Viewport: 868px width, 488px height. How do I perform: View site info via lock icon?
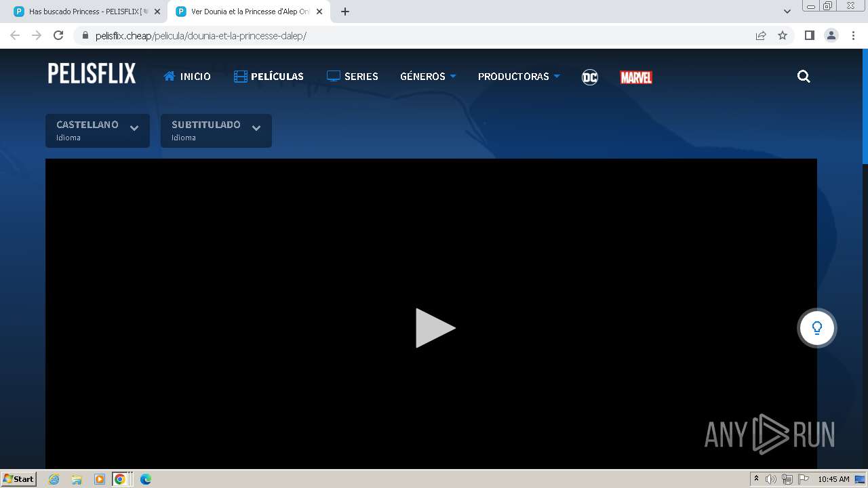85,36
